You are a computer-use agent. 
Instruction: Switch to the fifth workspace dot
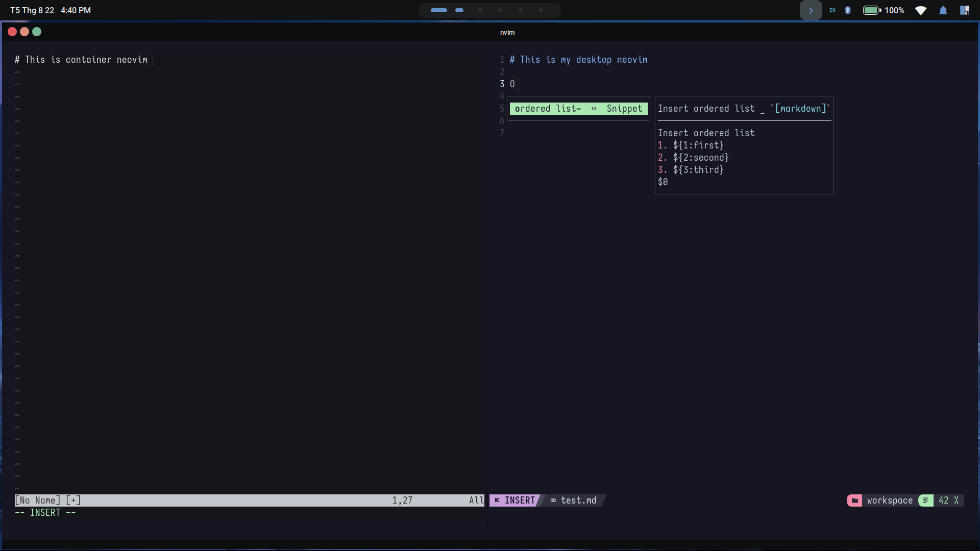pyautogui.click(x=521, y=10)
